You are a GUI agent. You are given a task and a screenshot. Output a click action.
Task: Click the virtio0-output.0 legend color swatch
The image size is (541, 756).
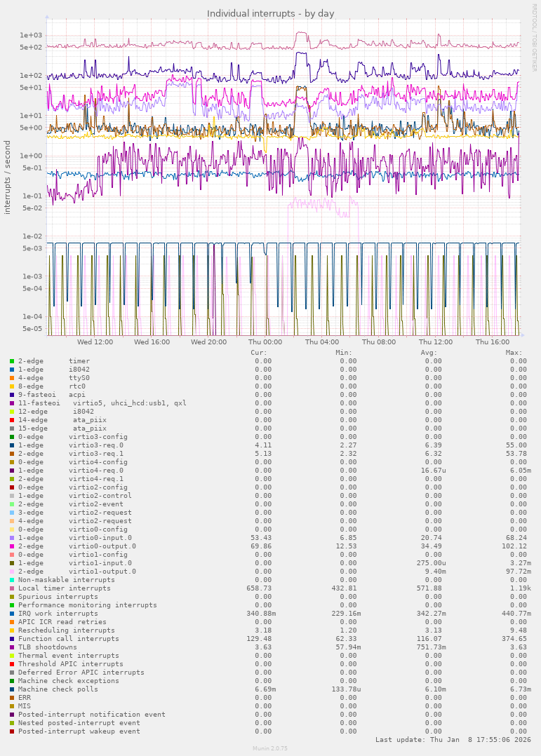click(x=12, y=546)
